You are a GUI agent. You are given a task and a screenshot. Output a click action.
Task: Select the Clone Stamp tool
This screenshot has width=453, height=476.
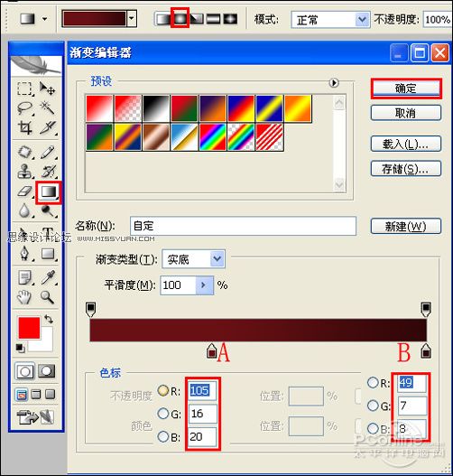24,172
